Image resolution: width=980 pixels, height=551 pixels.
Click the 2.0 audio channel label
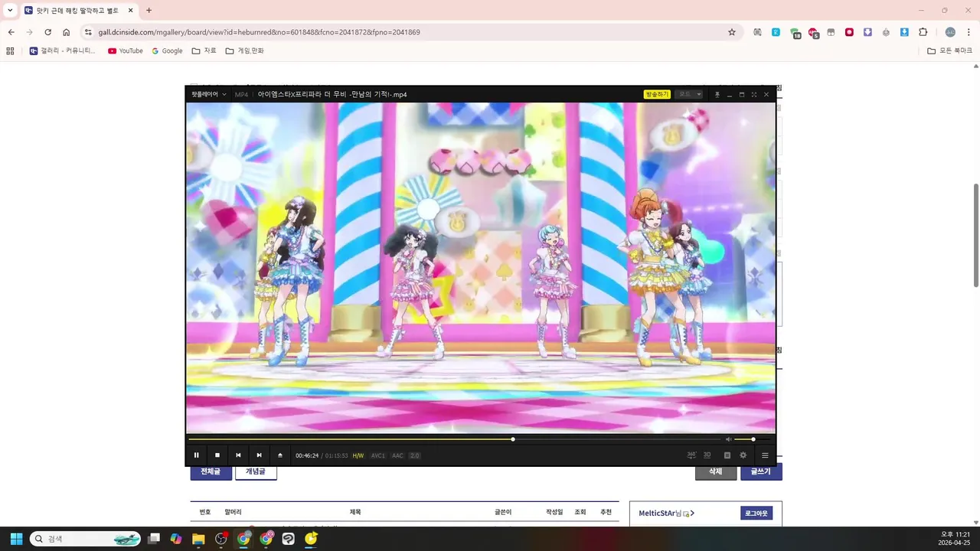click(415, 455)
